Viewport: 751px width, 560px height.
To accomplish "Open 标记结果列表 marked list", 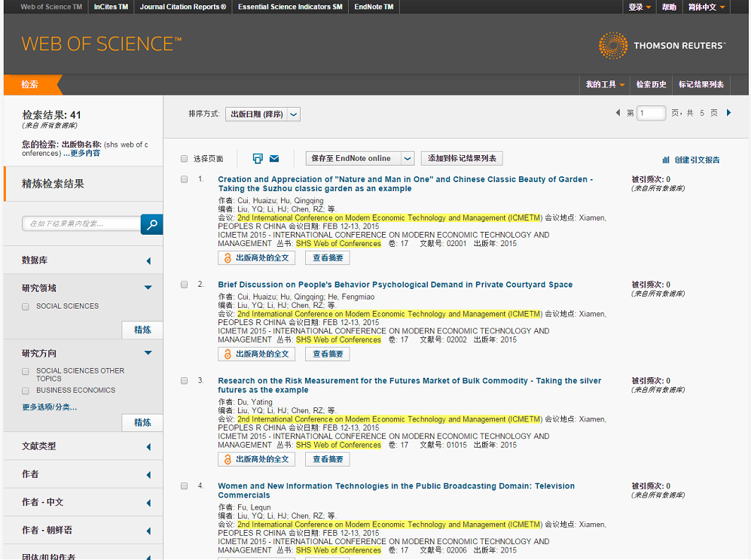I will [x=701, y=85].
